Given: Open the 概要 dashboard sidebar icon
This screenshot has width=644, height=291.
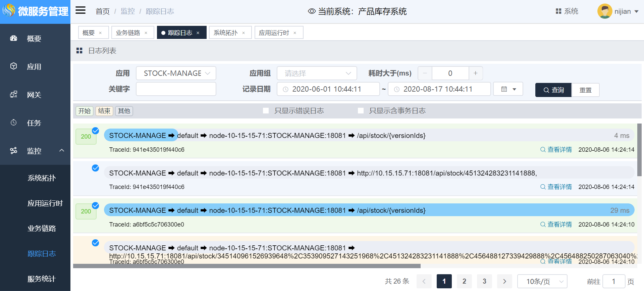Looking at the screenshot, I should (14, 38).
